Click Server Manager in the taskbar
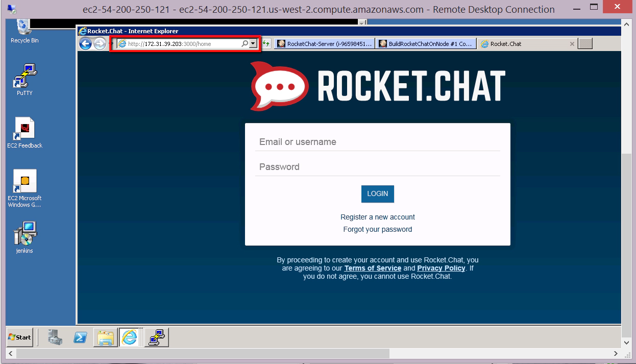Viewport: 636px width, 364px height. coord(54,337)
